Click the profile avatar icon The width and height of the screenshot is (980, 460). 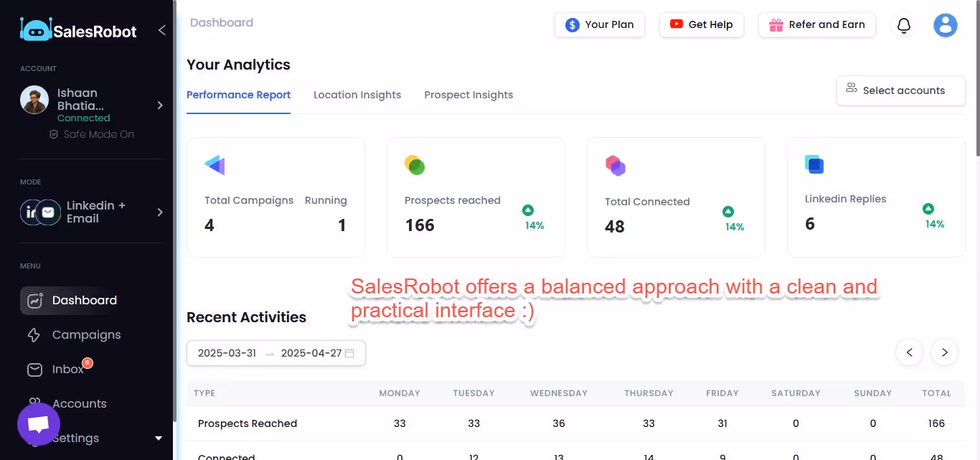coord(946,25)
